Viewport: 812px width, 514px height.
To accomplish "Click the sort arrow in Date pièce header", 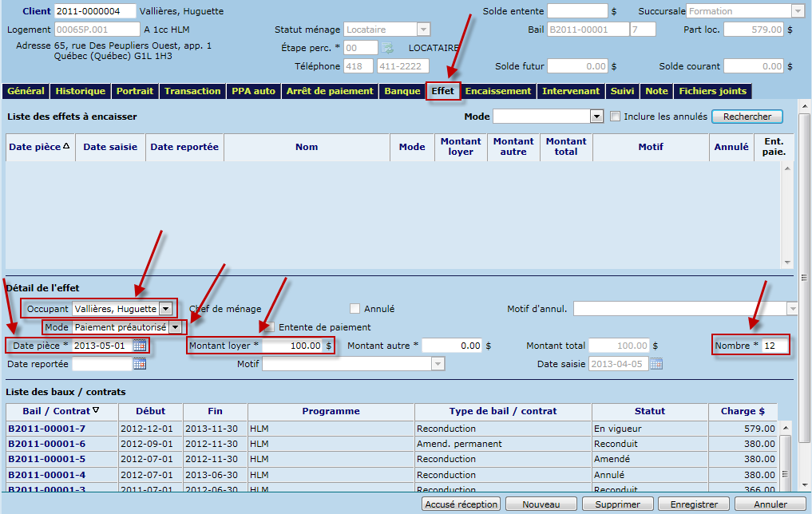I will point(66,147).
